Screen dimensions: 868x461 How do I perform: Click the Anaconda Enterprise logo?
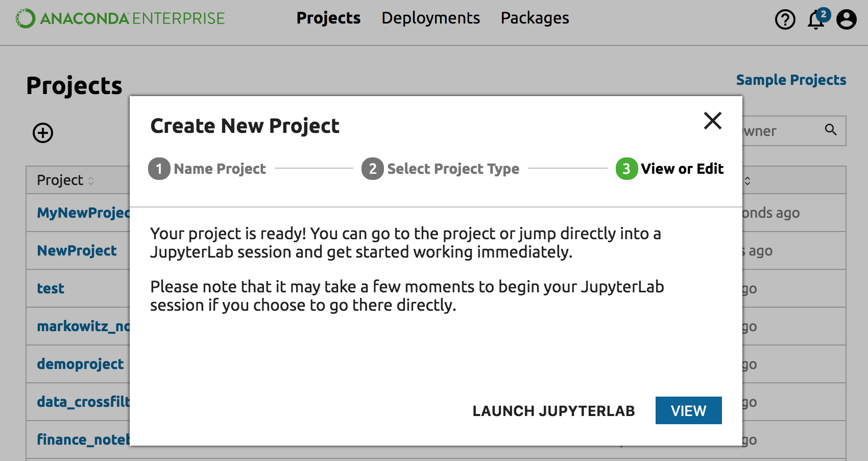click(120, 18)
